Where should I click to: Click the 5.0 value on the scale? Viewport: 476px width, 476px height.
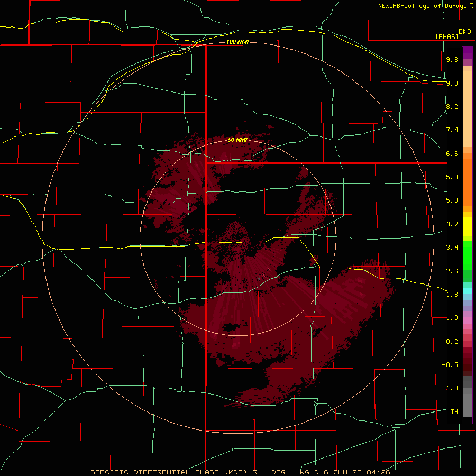point(452,200)
